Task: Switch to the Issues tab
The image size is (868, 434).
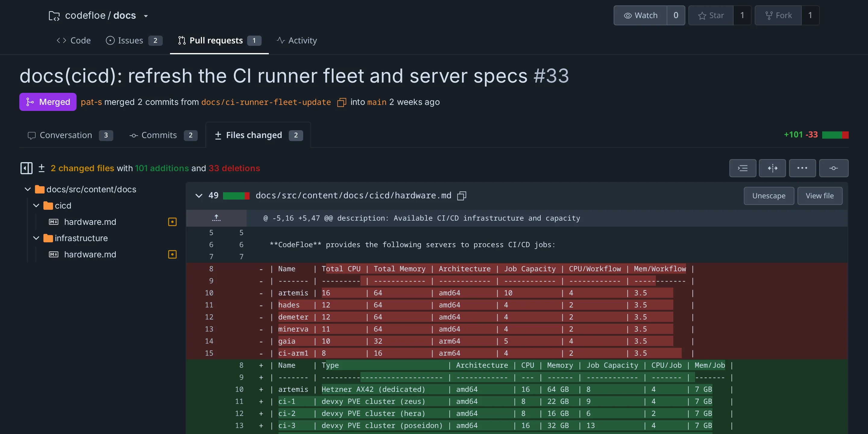Action: pyautogui.click(x=134, y=40)
